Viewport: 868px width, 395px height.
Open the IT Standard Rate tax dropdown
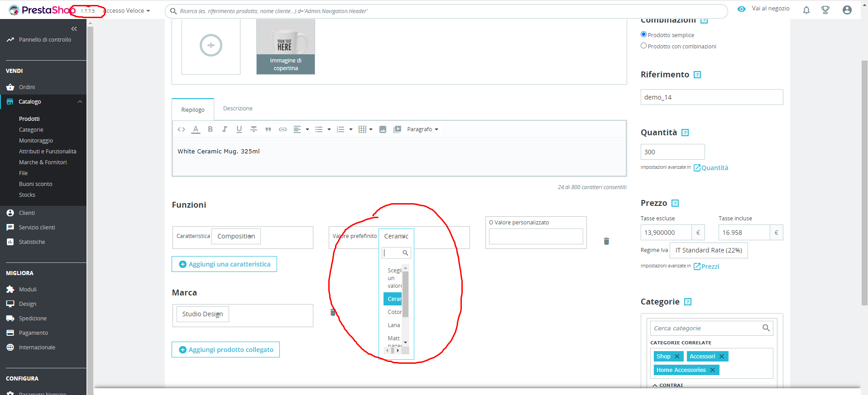click(709, 250)
